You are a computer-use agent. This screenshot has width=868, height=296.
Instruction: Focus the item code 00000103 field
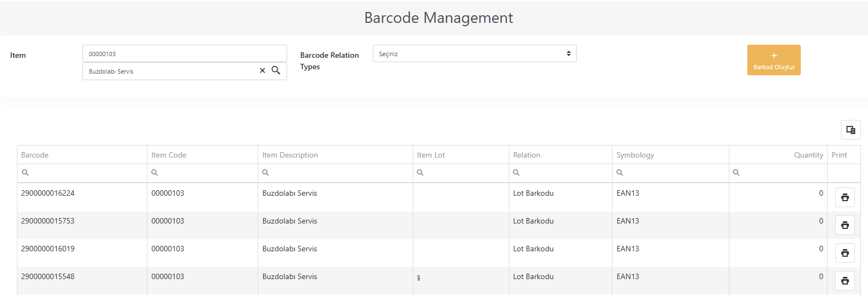pyautogui.click(x=185, y=53)
